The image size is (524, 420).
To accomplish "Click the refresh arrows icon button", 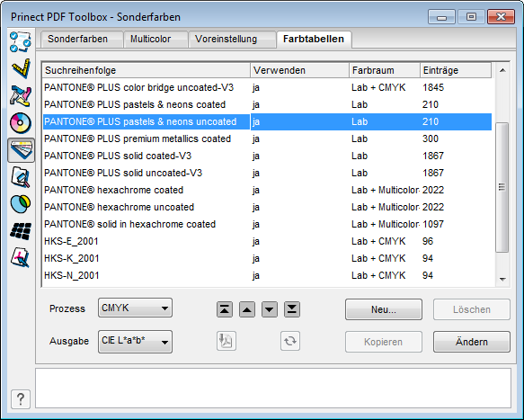I will coord(290,341).
